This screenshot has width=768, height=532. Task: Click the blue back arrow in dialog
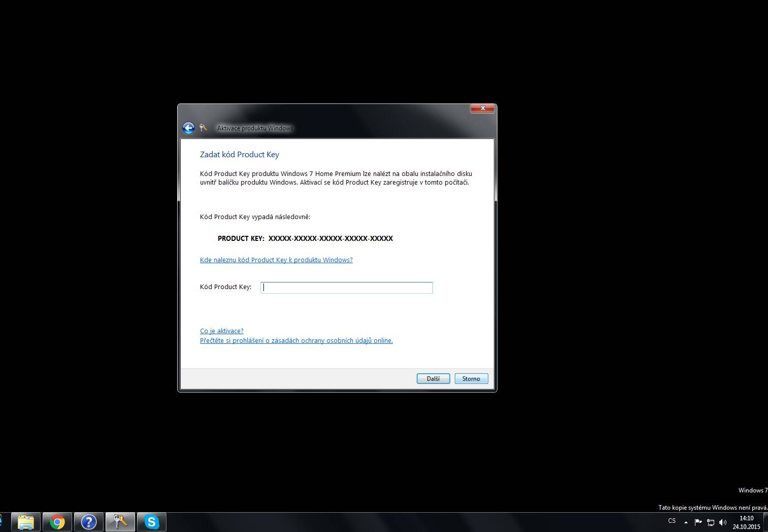point(188,128)
